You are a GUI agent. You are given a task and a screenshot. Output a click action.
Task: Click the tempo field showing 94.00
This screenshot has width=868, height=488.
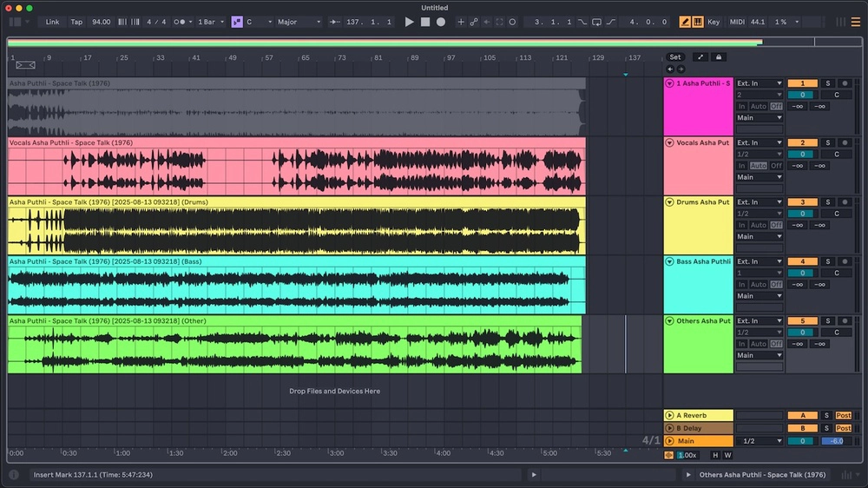(102, 22)
